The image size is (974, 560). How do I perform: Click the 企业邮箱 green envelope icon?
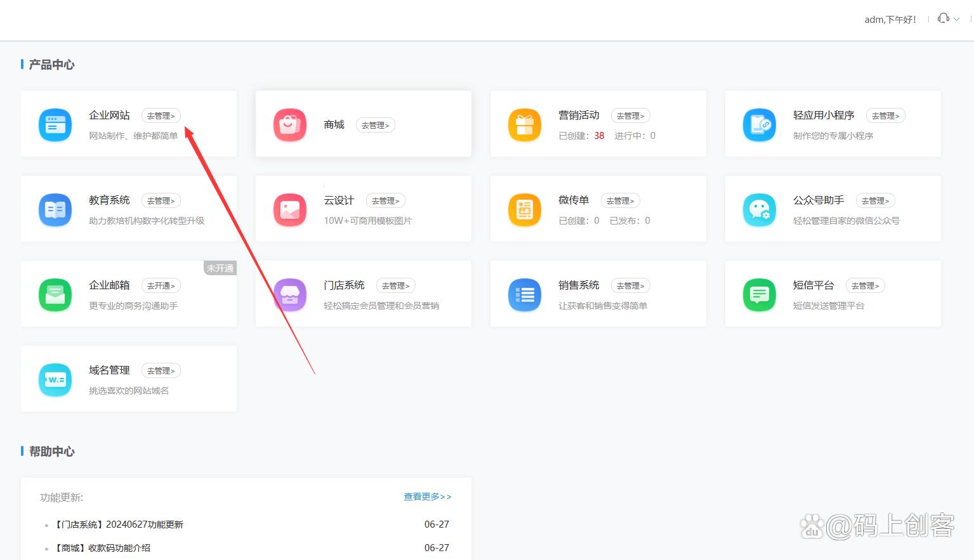pos(55,295)
